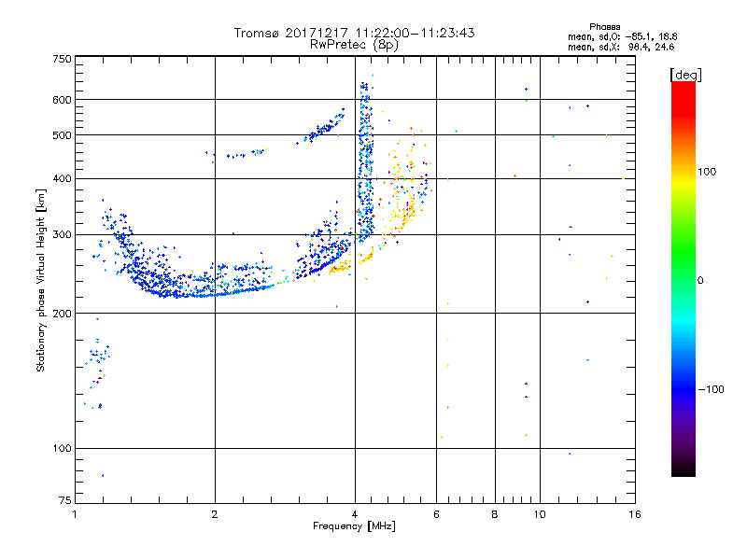Screen dimensions: 747x560
Task: Click the colorbar label '100'
Action: [x=707, y=172]
